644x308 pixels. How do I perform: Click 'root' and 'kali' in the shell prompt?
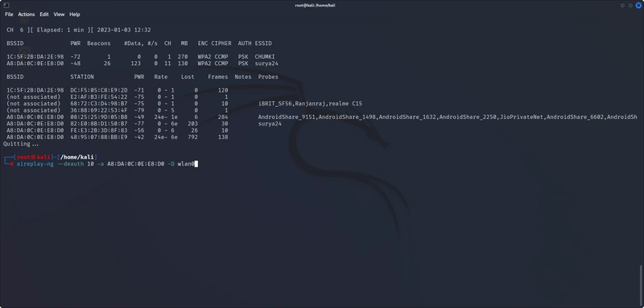(x=34, y=157)
